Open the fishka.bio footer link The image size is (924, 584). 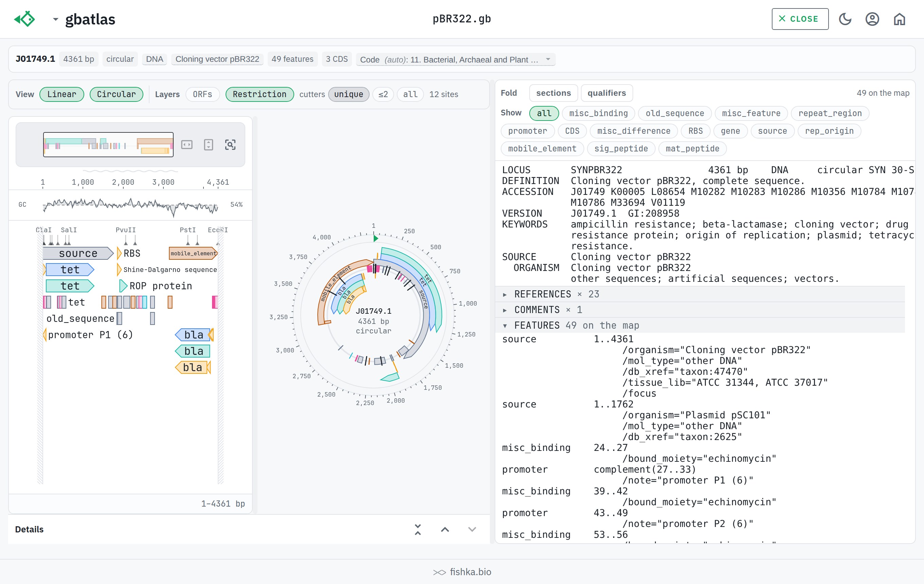coord(462,572)
